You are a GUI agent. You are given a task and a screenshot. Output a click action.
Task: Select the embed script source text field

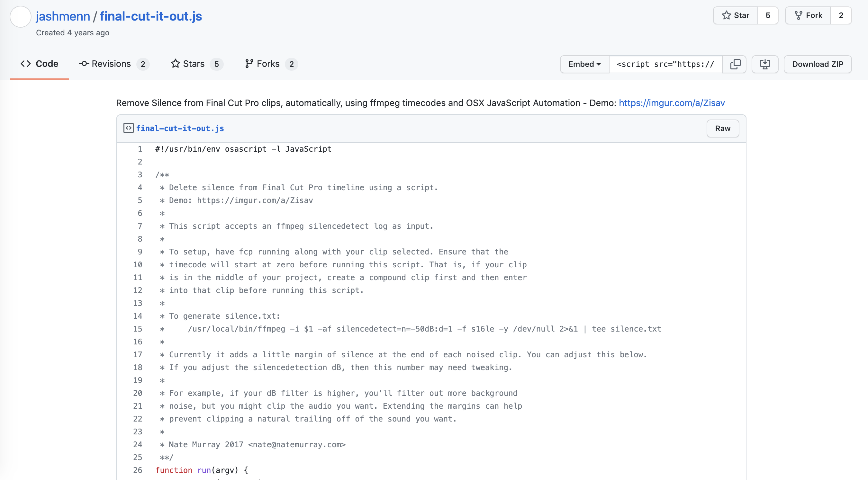coord(665,64)
